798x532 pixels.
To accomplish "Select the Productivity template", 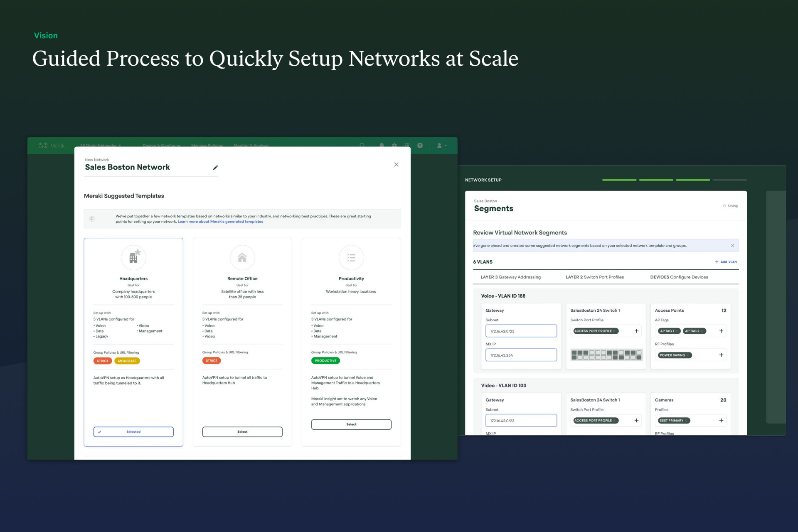I will tap(351, 424).
